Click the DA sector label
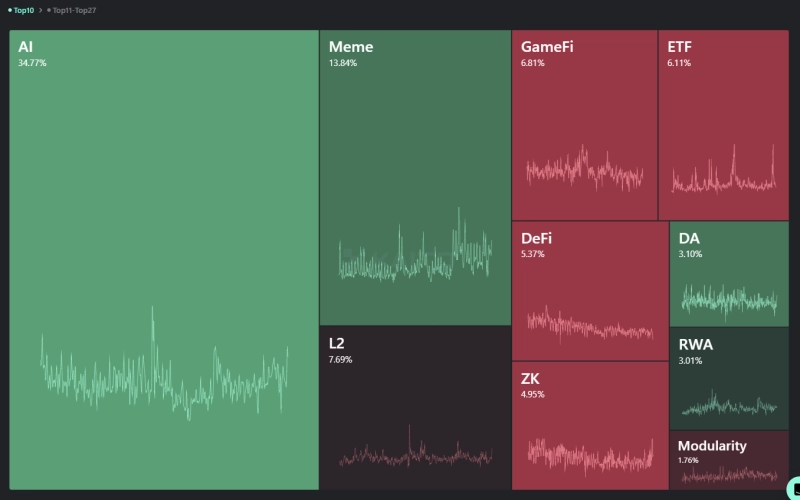800x500 pixels. (689, 239)
